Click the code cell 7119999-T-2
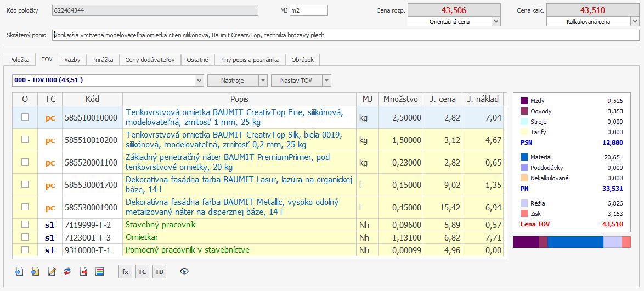The image size is (644, 291). pos(92,225)
